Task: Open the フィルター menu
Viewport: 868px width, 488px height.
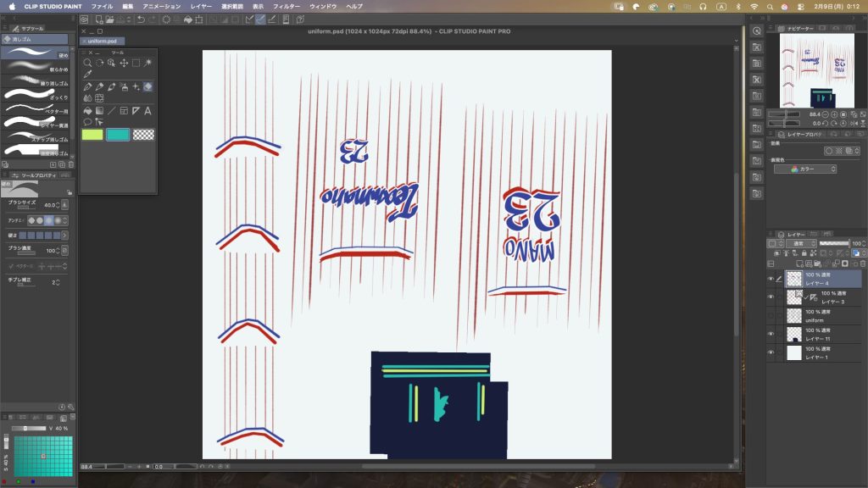Action: click(x=287, y=6)
